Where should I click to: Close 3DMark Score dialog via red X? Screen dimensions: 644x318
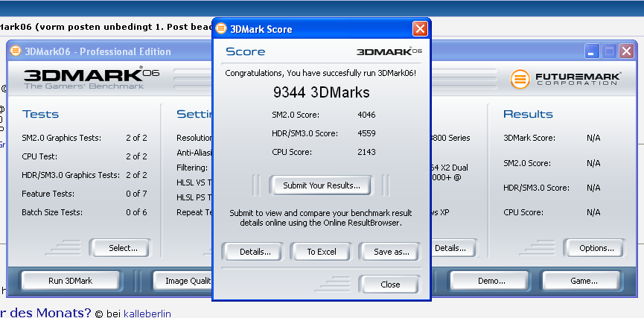[x=420, y=29]
